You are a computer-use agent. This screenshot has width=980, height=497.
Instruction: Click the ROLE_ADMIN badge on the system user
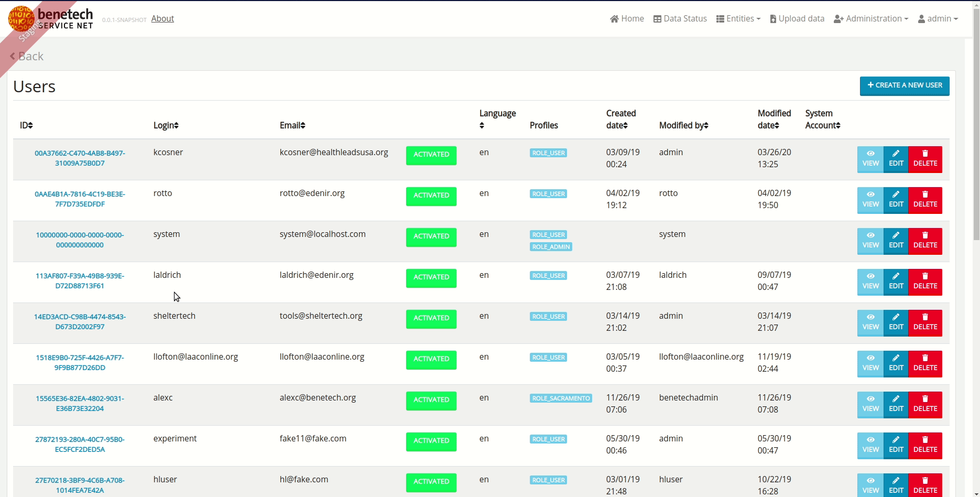(x=550, y=246)
